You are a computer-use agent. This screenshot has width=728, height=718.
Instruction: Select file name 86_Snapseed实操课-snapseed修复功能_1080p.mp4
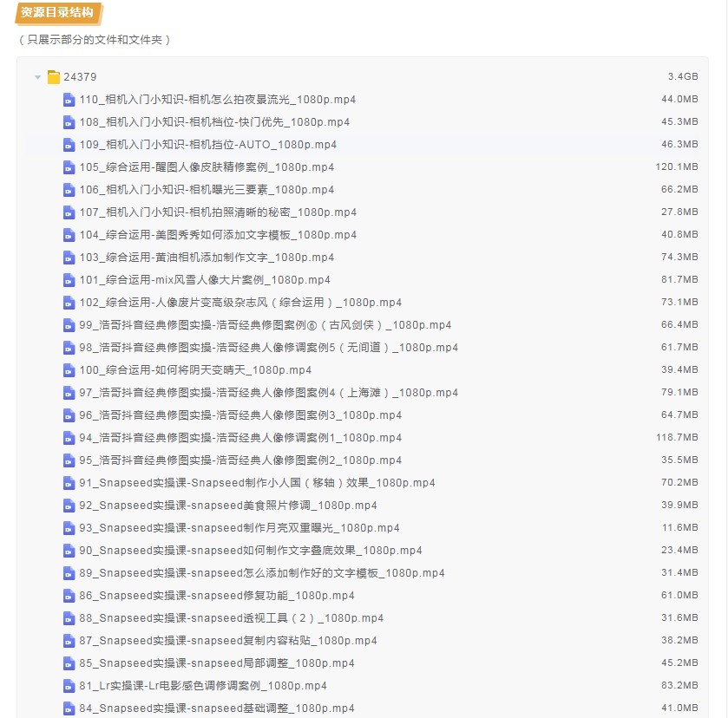[x=217, y=596]
